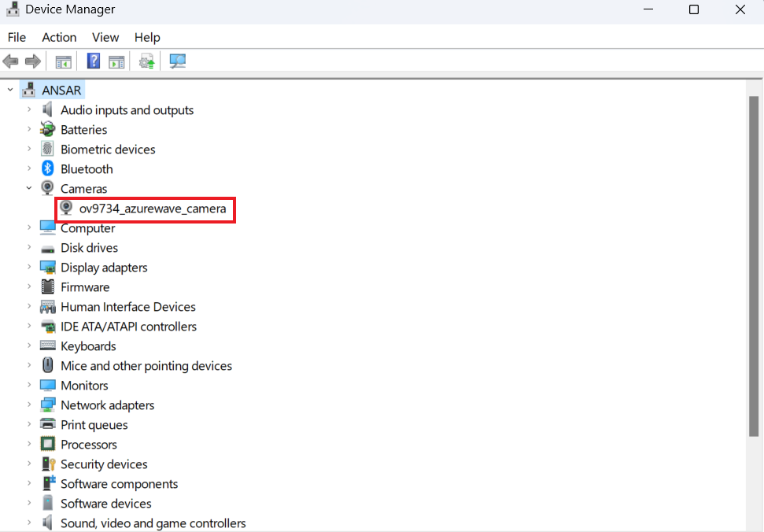
Task: Click the Software devices category icon
Action: [47, 503]
